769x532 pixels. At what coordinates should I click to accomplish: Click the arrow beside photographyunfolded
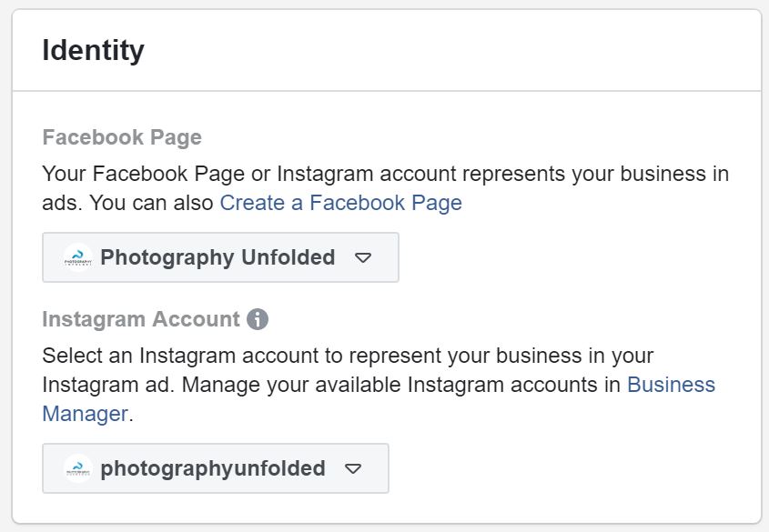[x=353, y=469]
